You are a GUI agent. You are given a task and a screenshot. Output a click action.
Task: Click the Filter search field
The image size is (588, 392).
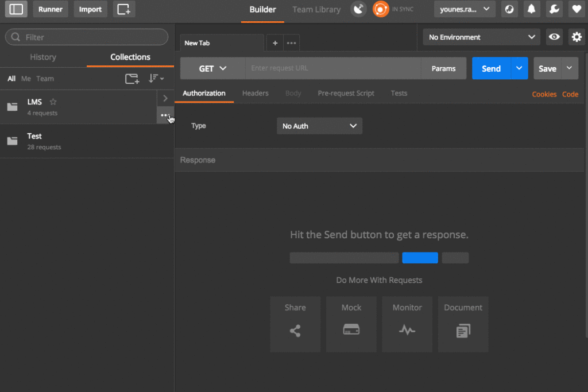[x=87, y=37]
